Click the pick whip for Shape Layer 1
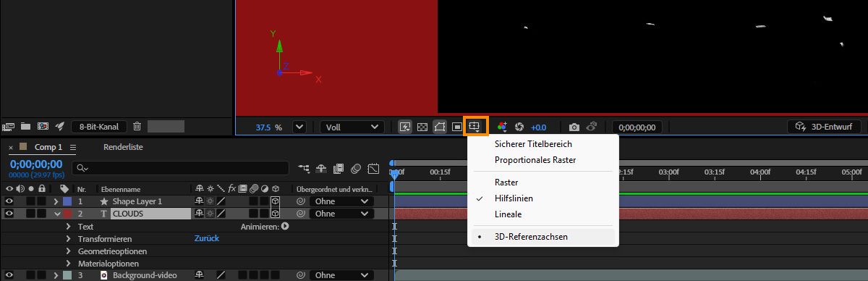The width and height of the screenshot is (868, 281). click(x=301, y=201)
